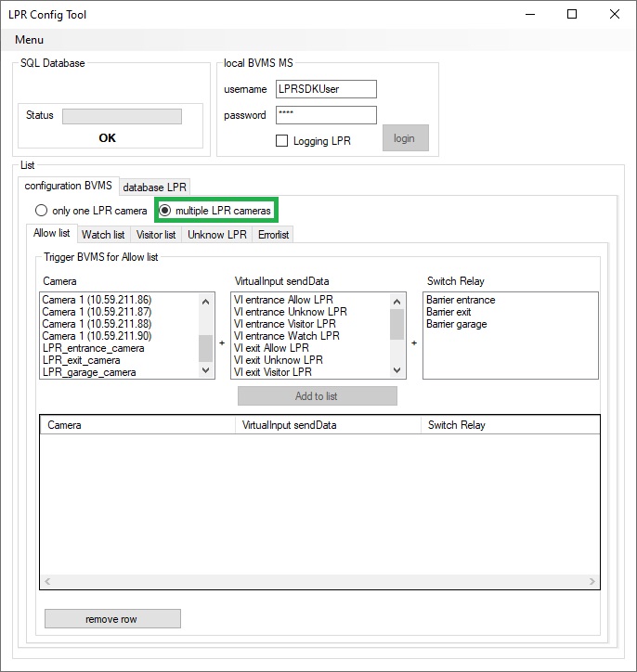The image size is (637, 672).
Task: Switch to the database LPR tab
Action: [155, 187]
